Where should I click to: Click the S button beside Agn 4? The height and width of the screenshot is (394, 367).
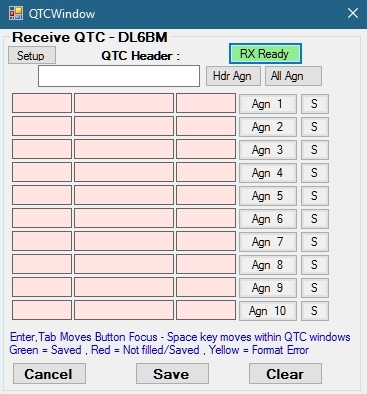pyautogui.click(x=315, y=173)
